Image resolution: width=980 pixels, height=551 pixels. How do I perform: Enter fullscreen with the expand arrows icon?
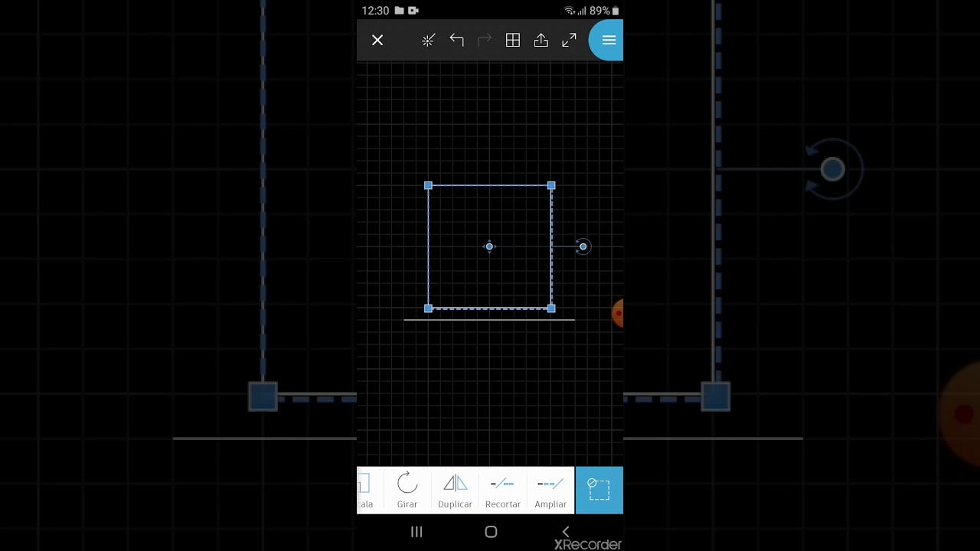(x=569, y=41)
